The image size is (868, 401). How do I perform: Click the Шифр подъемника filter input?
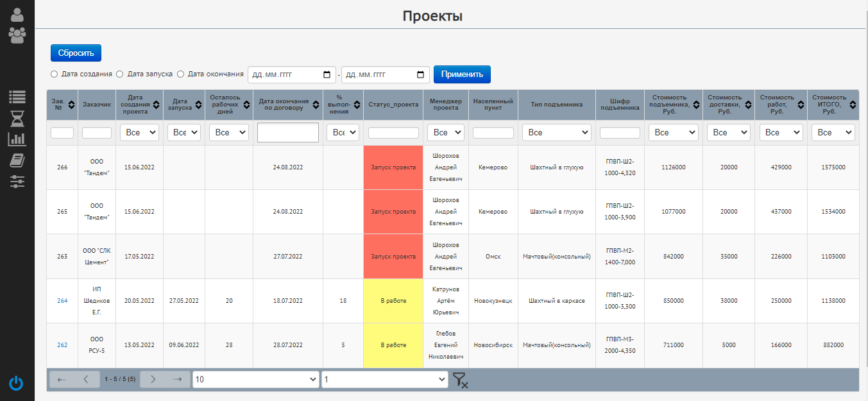tap(620, 133)
